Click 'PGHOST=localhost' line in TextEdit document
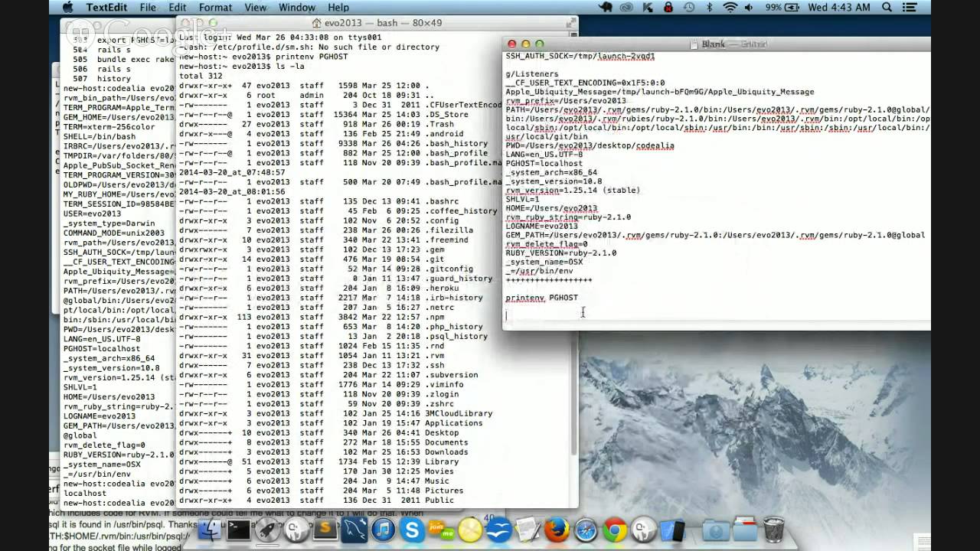The image size is (980, 551). click(544, 163)
